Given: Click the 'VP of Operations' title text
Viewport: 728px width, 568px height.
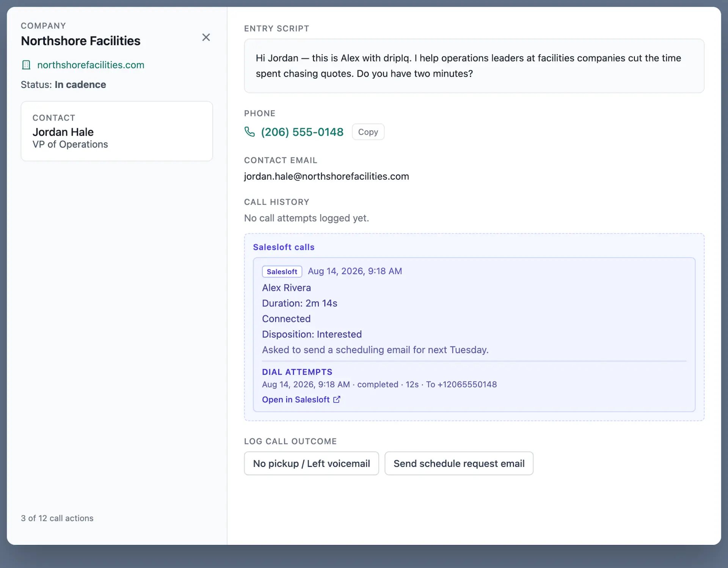Looking at the screenshot, I should pos(70,145).
